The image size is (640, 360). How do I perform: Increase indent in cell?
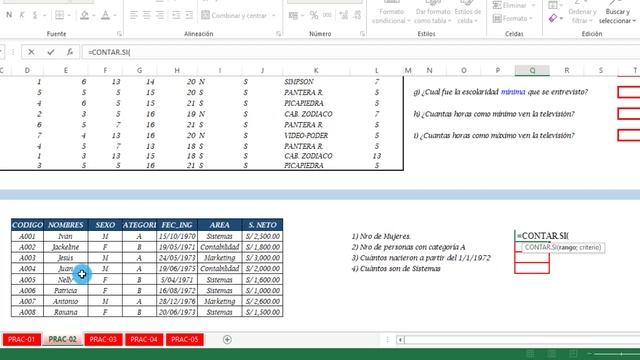tap(189, 16)
